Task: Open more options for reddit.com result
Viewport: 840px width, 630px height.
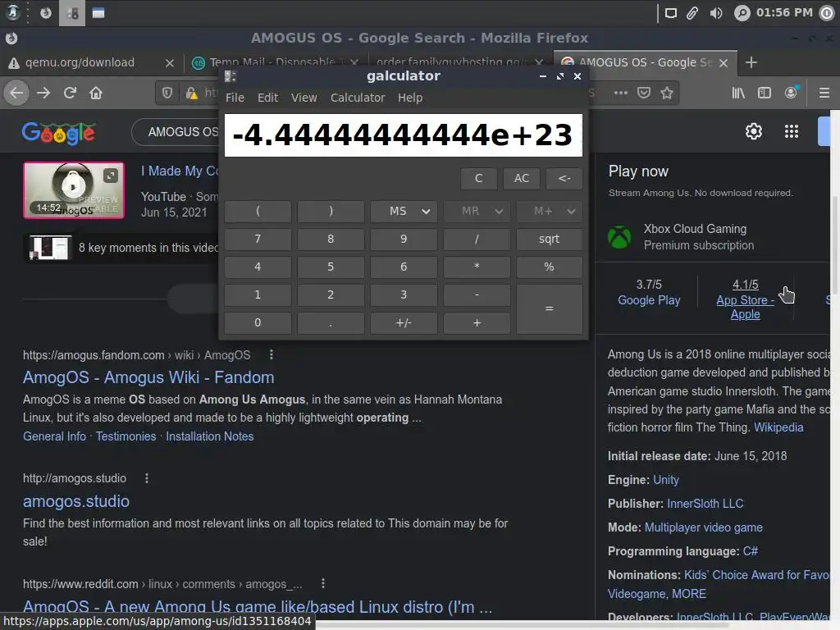Action: tap(323, 583)
